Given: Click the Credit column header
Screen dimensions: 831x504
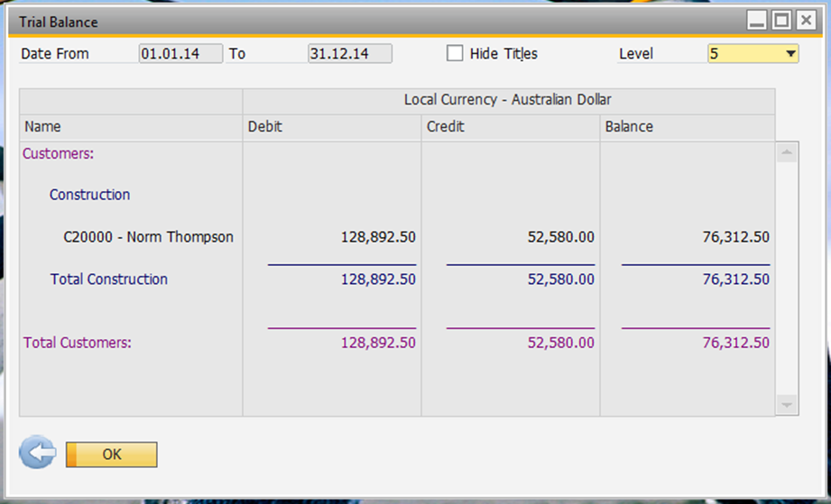Looking at the screenshot, I should pos(510,127).
